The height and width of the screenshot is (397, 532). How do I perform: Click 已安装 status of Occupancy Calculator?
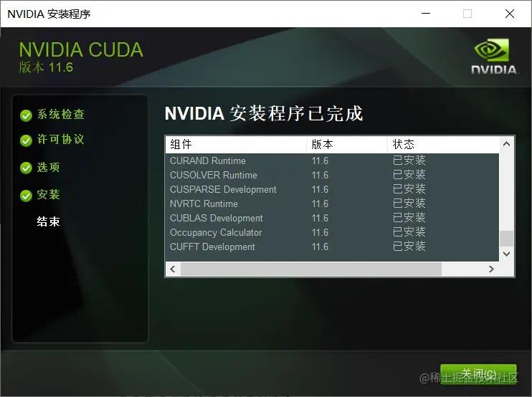tap(409, 232)
